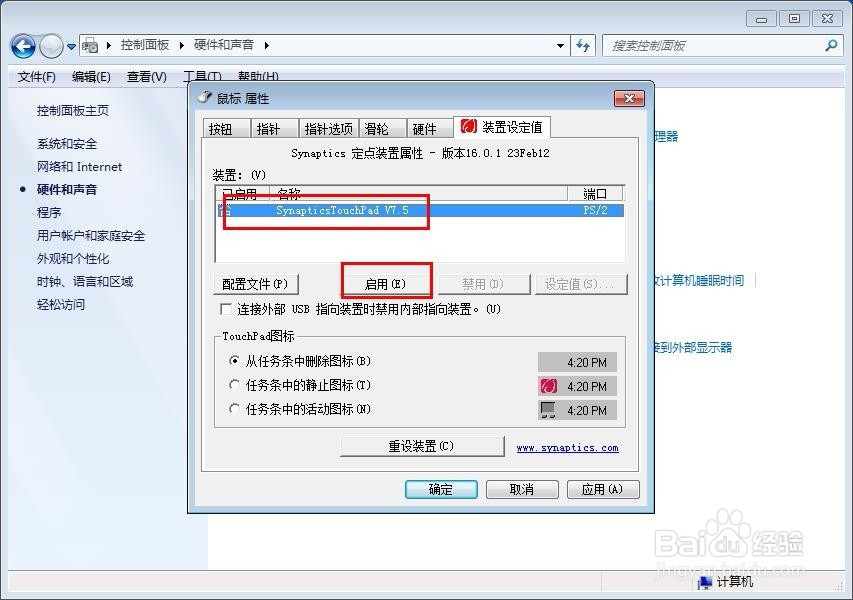
Task: Click 控制面板 breadcrumb
Action: (145, 45)
